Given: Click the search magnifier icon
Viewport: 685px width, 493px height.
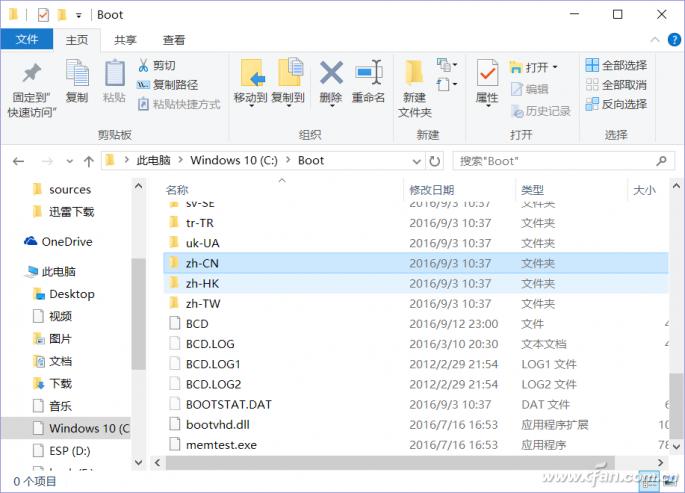Looking at the screenshot, I should click(661, 161).
